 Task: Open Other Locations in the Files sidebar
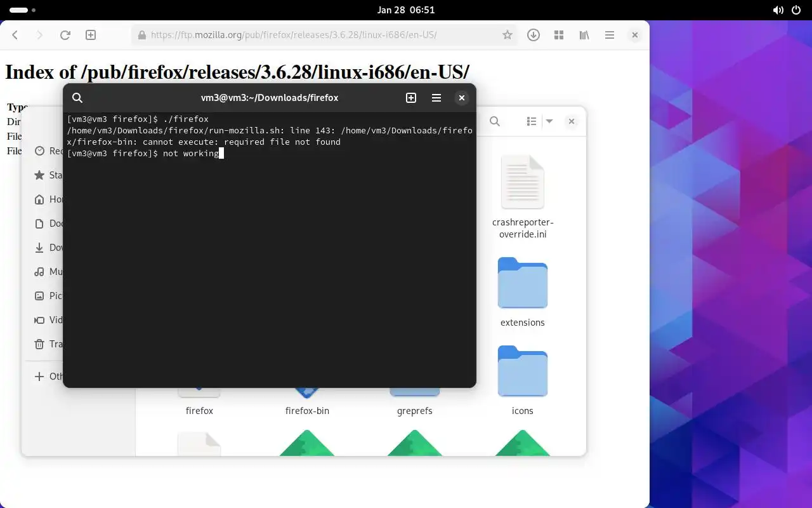pyautogui.click(x=48, y=377)
